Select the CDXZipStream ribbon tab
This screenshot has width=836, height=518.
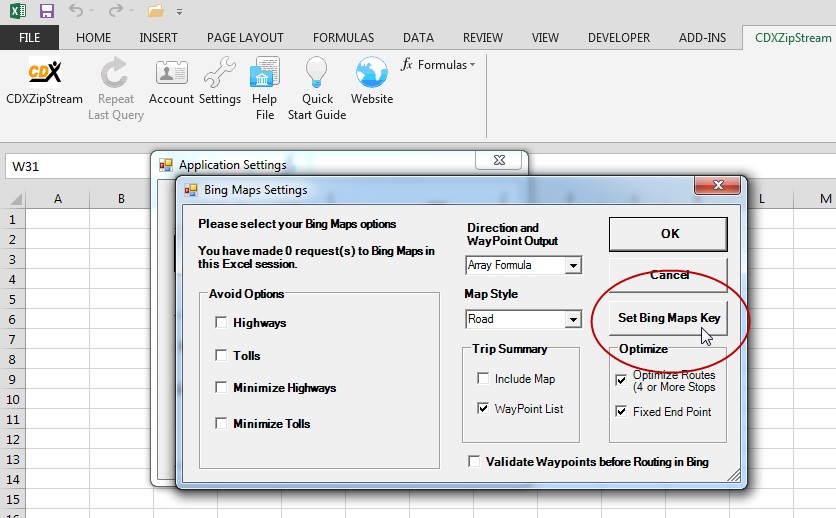click(x=793, y=38)
